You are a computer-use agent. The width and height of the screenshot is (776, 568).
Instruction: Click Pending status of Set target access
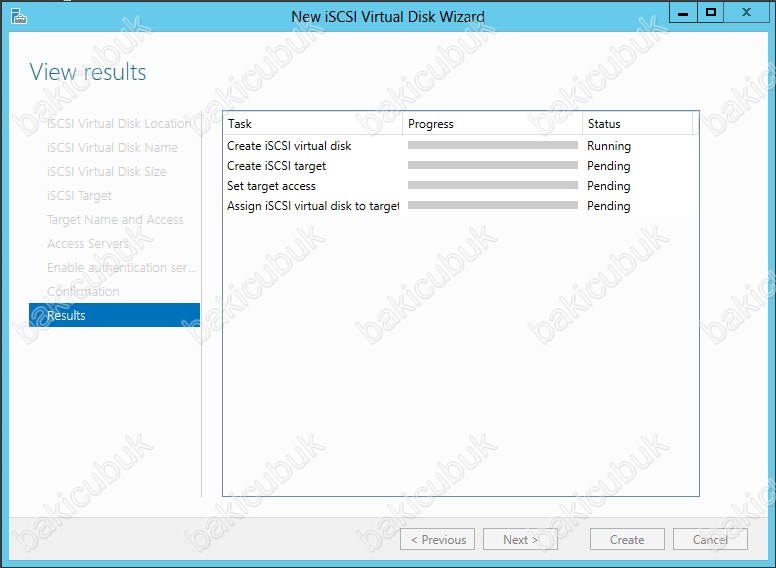pos(609,186)
